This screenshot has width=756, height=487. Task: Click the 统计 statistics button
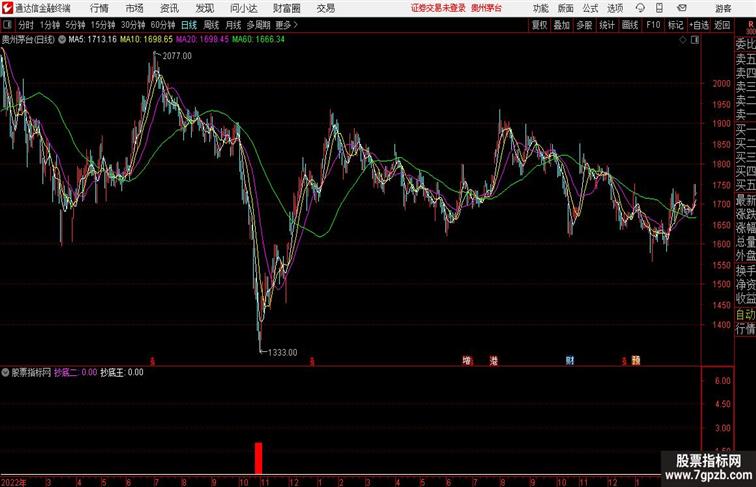[x=607, y=25]
